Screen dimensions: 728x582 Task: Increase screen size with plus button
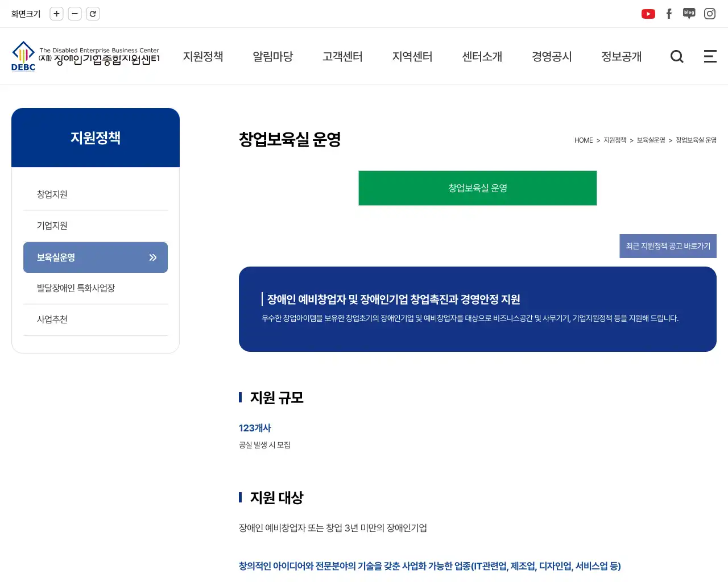click(x=56, y=14)
